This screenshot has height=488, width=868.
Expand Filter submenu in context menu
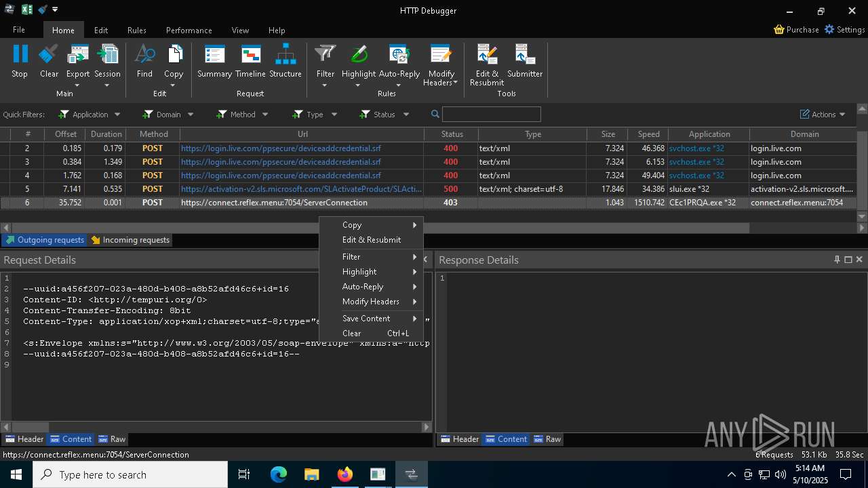pyautogui.click(x=372, y=257)
